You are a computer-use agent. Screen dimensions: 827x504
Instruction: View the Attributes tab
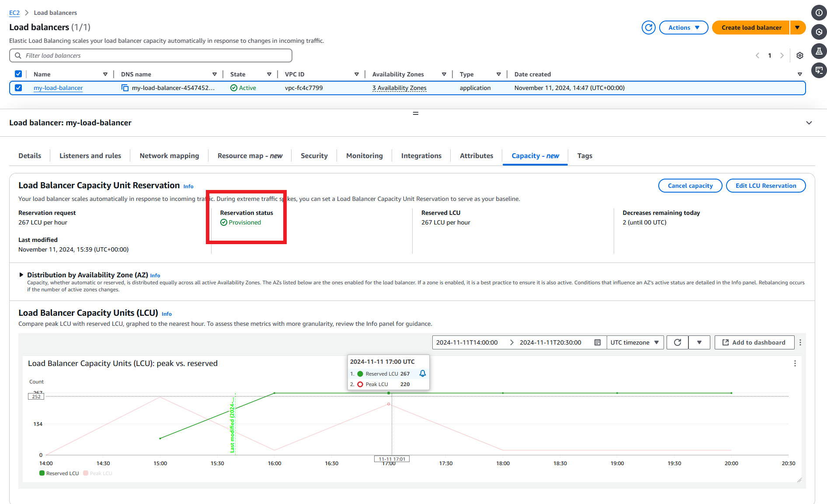476,156
